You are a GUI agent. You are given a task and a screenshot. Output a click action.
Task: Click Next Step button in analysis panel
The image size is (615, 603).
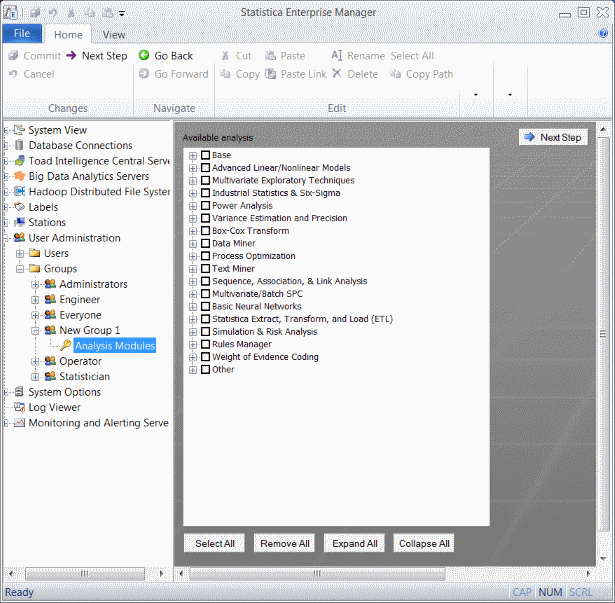(553, 137)
